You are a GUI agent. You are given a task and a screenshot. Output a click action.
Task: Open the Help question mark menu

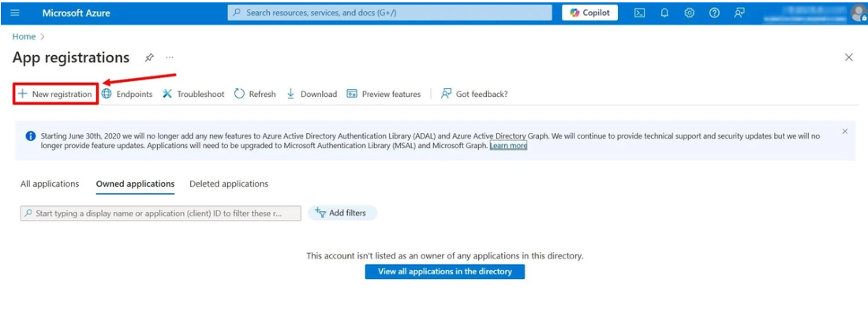[x=715, y=13]
